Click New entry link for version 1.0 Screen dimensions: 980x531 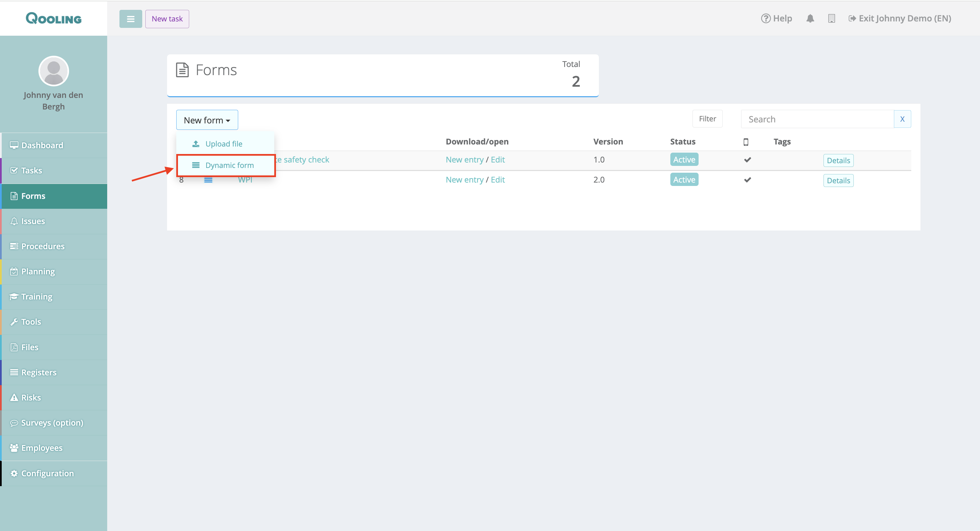[464, 160]
